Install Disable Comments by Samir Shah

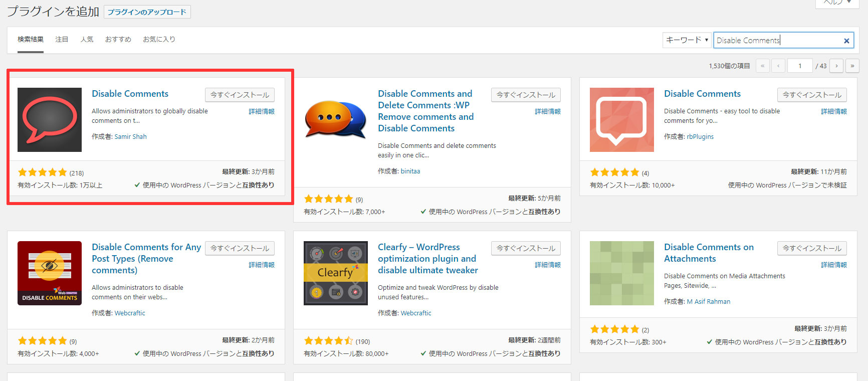[240, 95]
